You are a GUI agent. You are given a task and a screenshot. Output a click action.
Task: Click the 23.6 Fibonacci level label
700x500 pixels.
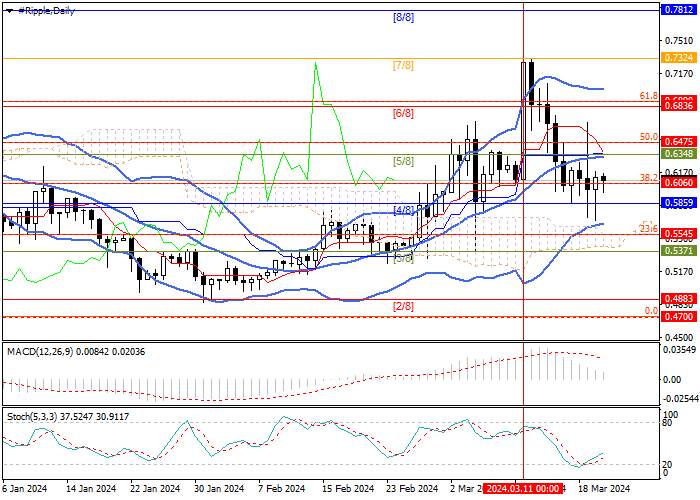click(648, 229)
